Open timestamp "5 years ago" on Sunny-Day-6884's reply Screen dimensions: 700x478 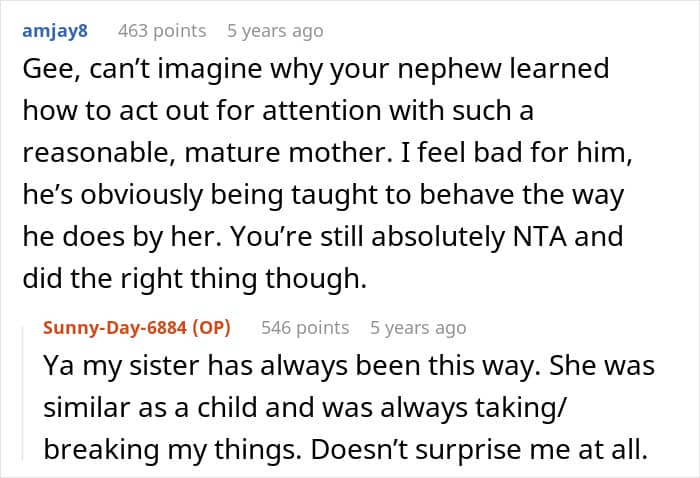tap(418, 327)
